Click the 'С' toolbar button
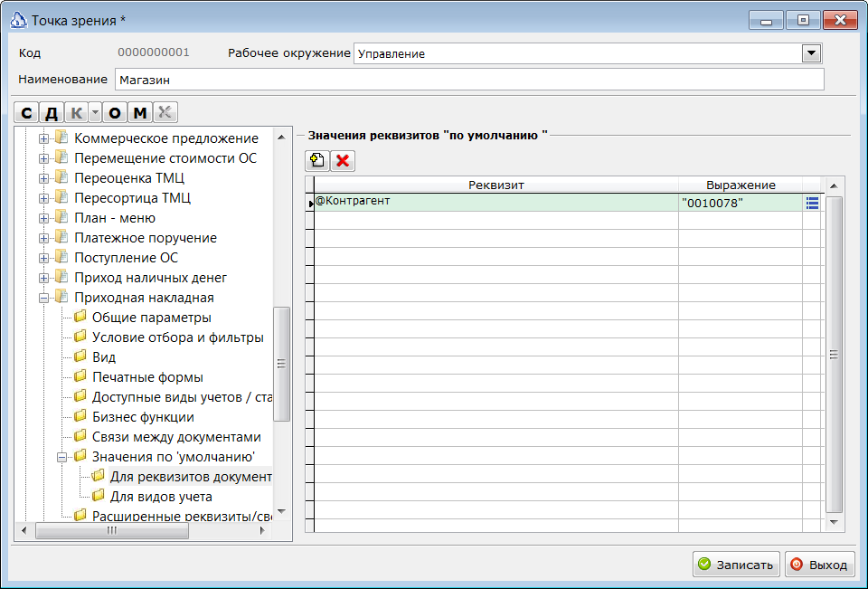 (x=26, y=112)
